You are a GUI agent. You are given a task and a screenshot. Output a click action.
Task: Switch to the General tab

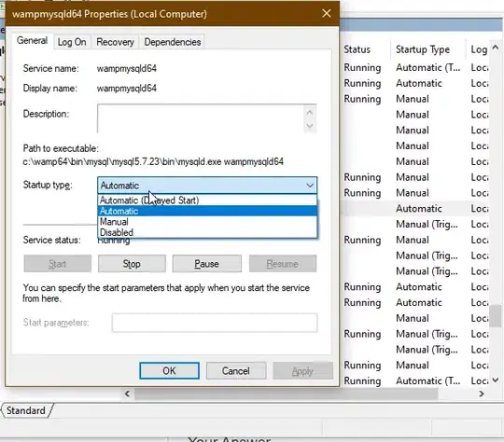[x=32, y=41]
